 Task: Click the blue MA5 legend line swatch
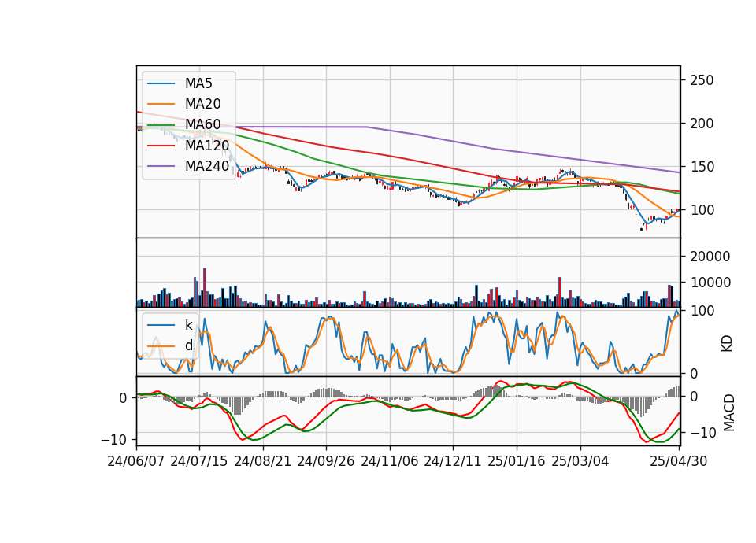point(161,83)
